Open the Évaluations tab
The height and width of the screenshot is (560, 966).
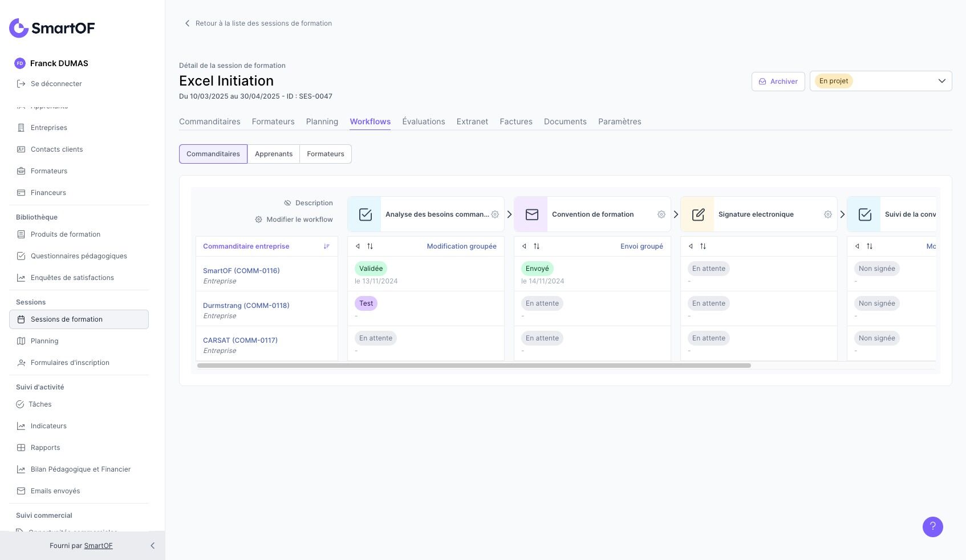coord(424,121)
